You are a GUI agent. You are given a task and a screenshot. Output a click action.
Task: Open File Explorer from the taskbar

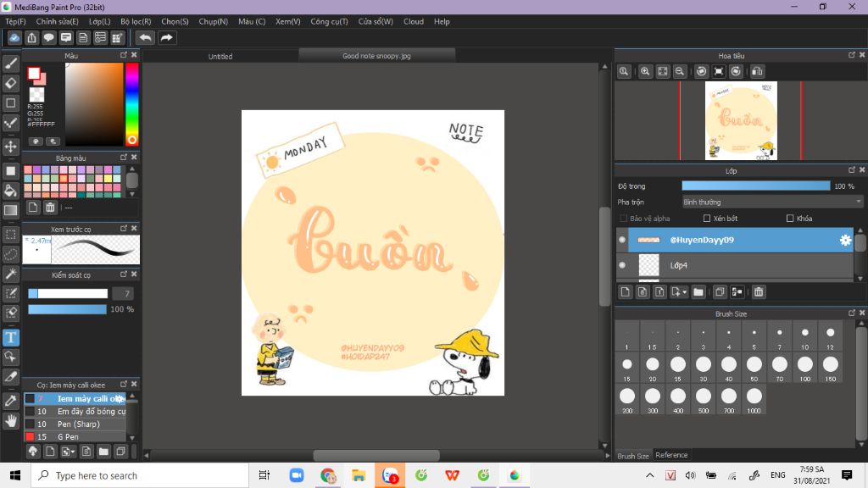359,475
